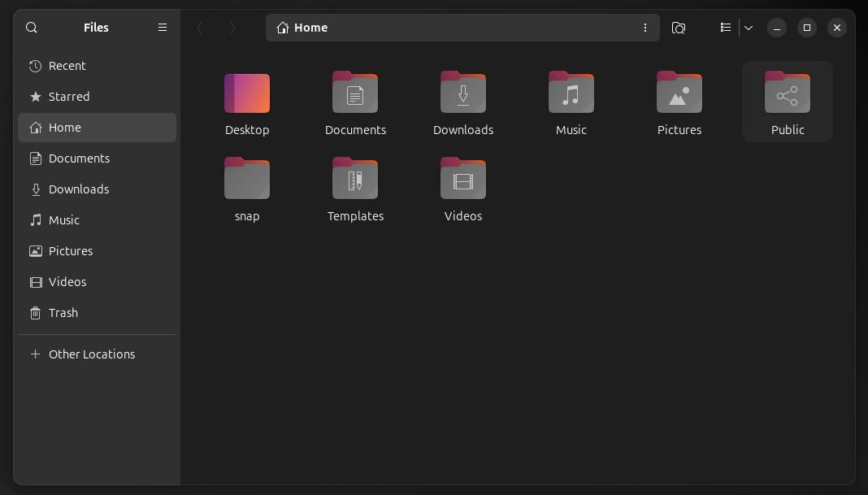Click the folder search icon beside the path bar
The width and height of the screenshot is (868, 495).
(x=679, y=27)
